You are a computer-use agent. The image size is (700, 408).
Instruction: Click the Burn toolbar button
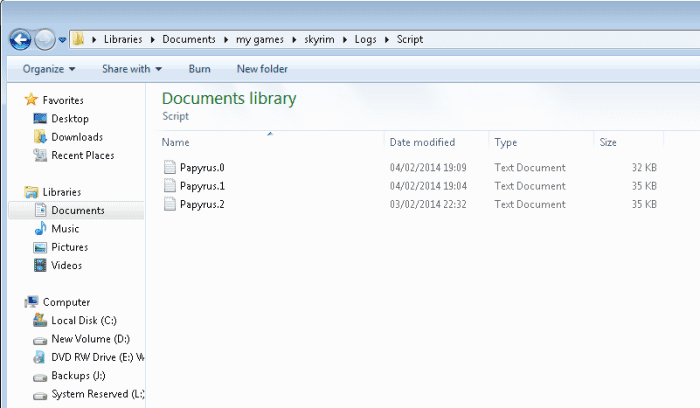[x=199, y=69]
